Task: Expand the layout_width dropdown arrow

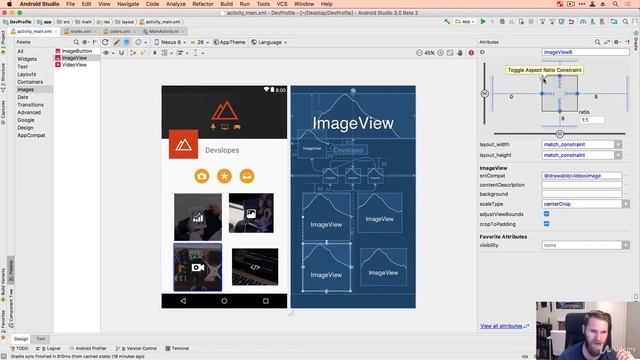Action: pyautogui.click(x=618, y=144)
